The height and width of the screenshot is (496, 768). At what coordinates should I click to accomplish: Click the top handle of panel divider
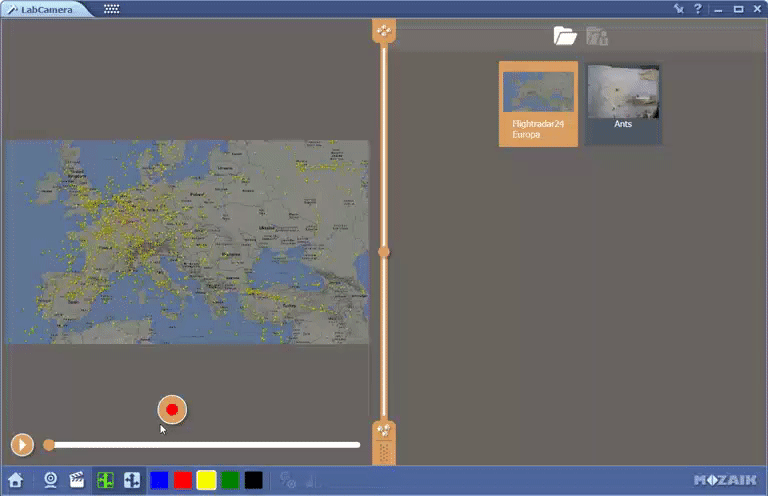coord(384,31)
